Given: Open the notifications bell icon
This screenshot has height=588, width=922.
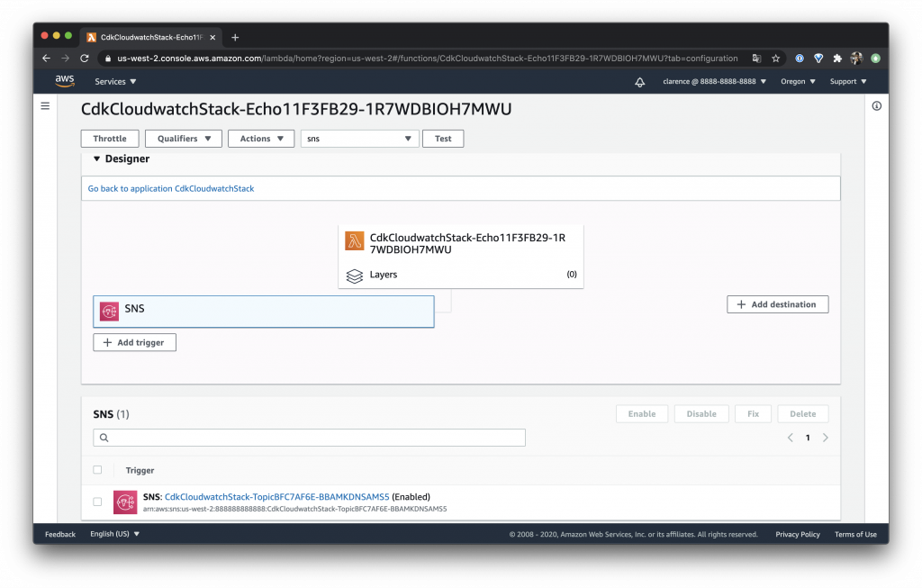Looking at the screenshot, I should (x=640, y=82).
